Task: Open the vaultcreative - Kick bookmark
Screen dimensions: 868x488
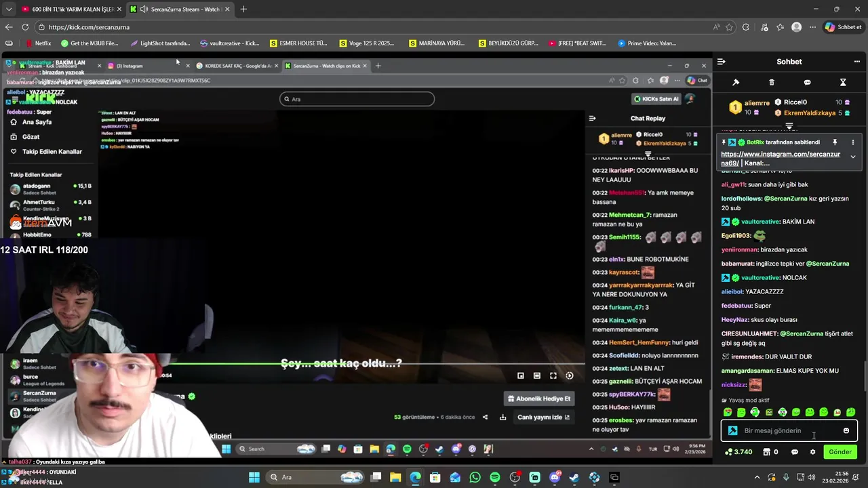Action: 230,43
